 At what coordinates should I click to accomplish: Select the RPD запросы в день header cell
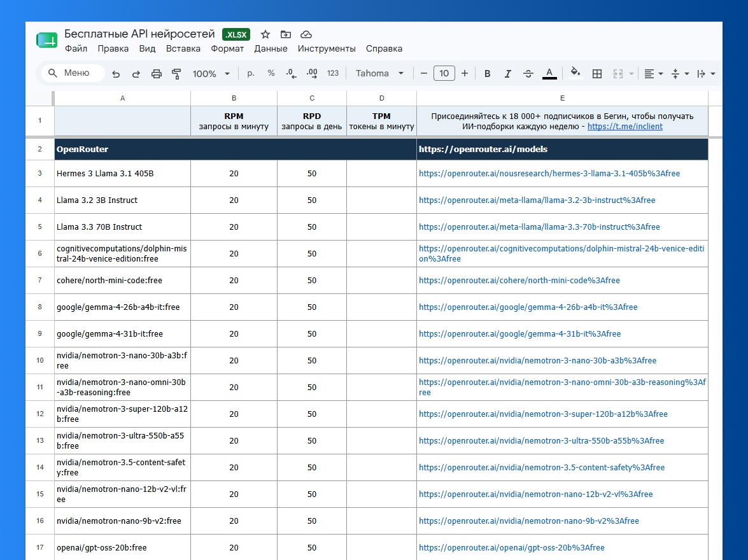(x=312, y=121)
